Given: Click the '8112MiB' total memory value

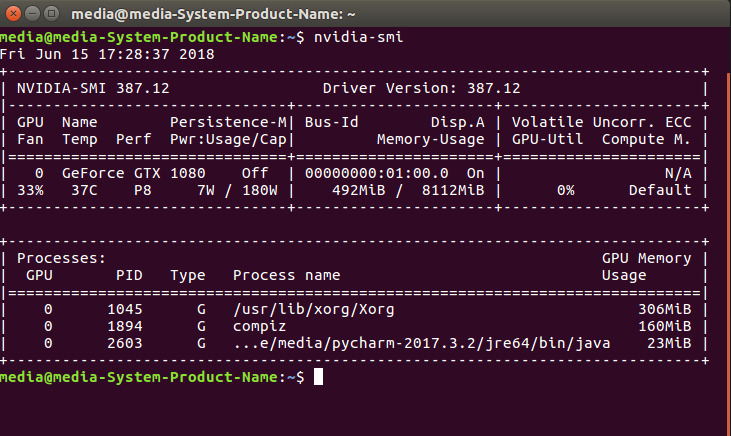Looking at the screenshot, I should point(453,190).
